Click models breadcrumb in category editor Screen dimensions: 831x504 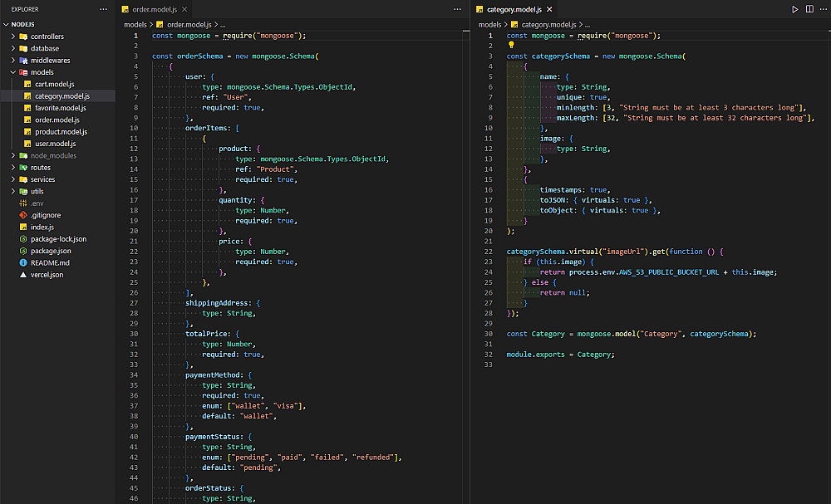pos(489,25)
